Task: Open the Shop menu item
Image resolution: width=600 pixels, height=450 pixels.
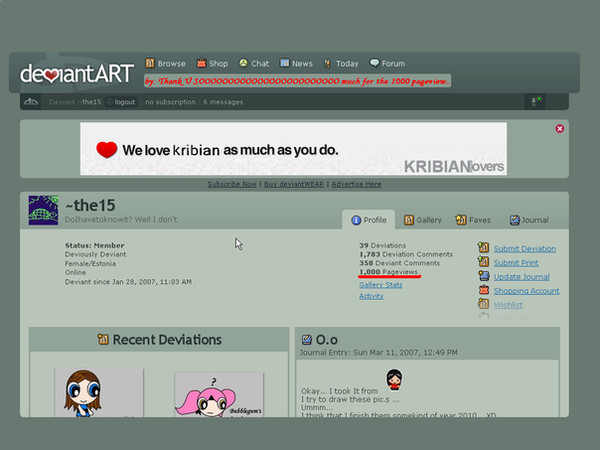Action: click(x=218, y=64)
